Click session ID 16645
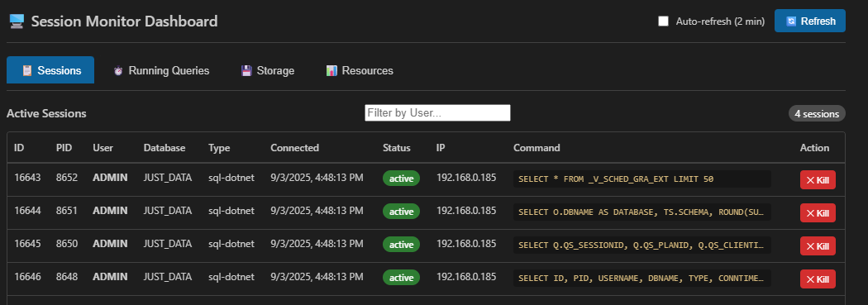The image size is (868, 305). point(26,244)
